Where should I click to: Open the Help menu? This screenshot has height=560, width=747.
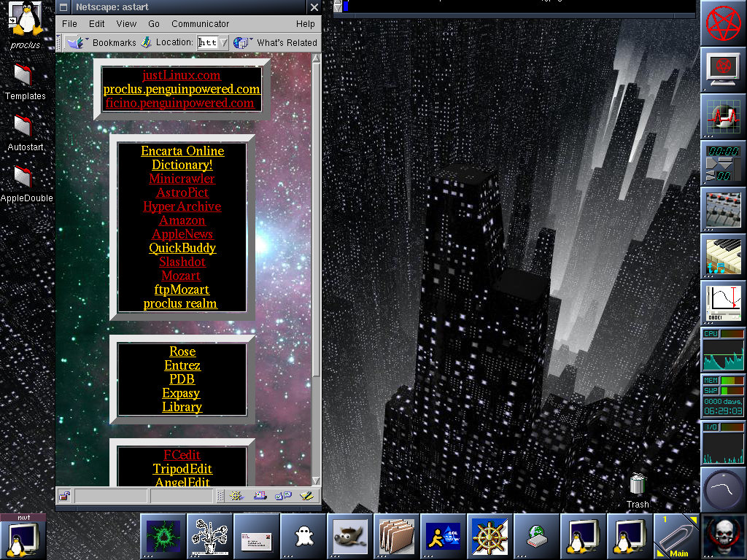click(306, 24)
